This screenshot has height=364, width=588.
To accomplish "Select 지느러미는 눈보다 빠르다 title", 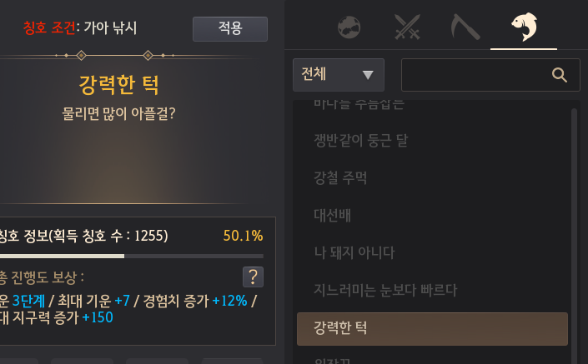I will click(385, 290).
